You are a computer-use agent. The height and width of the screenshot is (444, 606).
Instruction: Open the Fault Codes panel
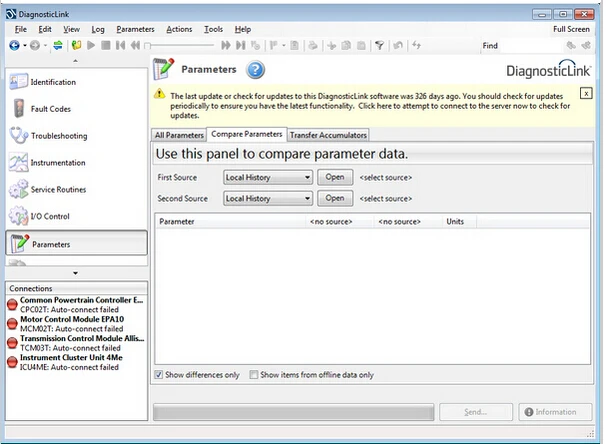point(77,109)
